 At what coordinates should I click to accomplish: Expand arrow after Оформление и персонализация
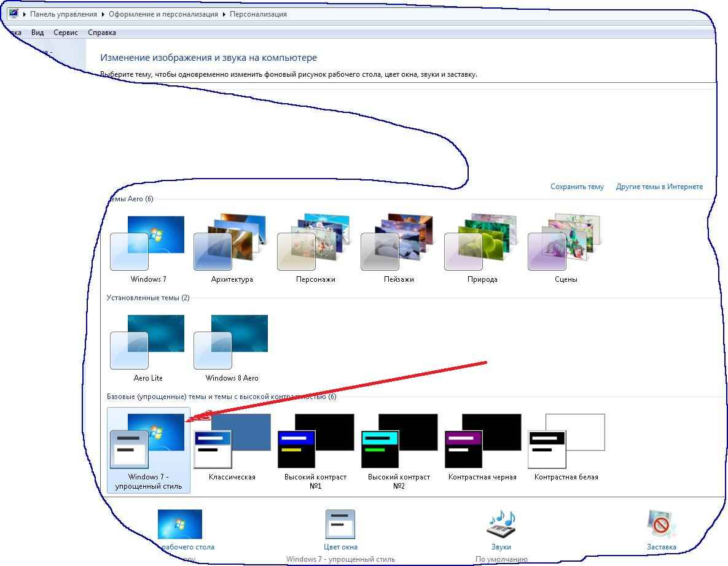[224, 14]
